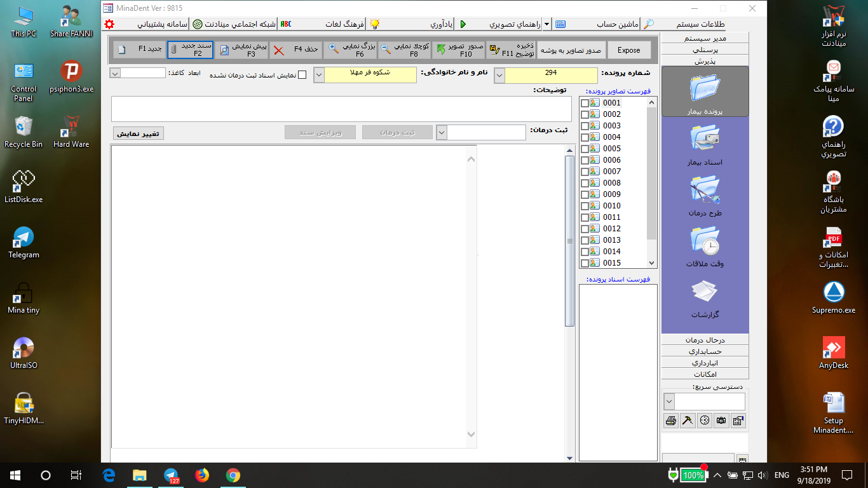Export image with صدور تصوير F10
868x488 pixels.
pos(459,50)
